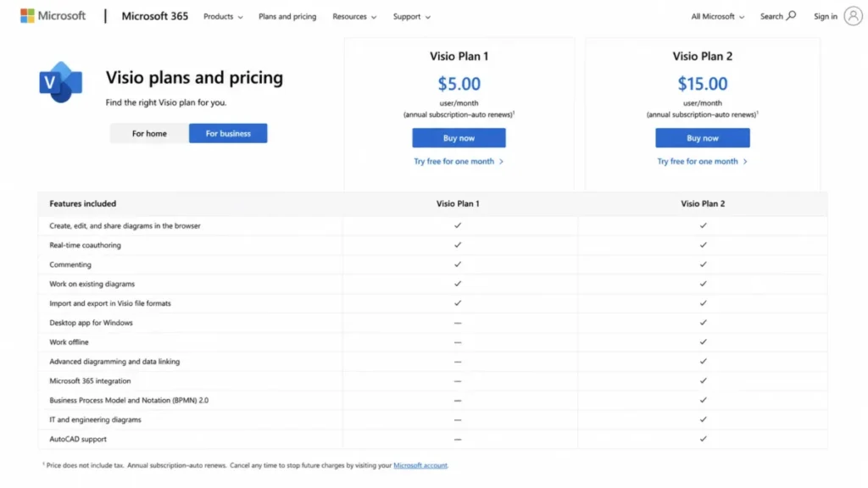This screenshot has height=488, width=868.
Task: Click the AutoCAD support feature label
Action: coord(78,439)
